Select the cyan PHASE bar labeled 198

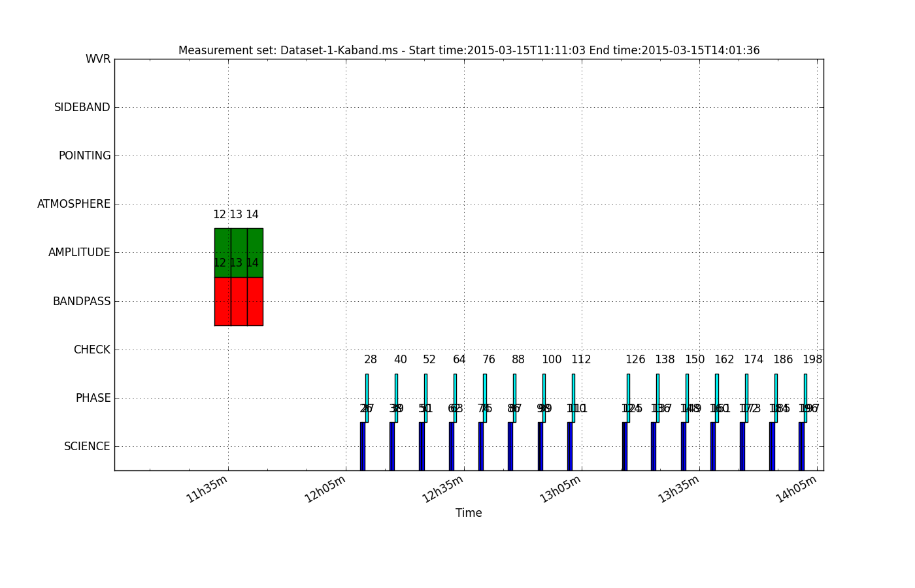805,397
